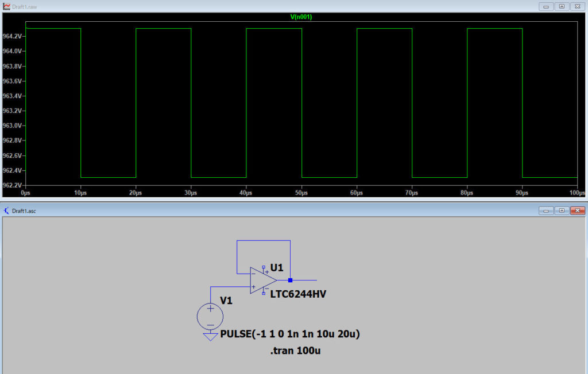Click the ground symbol below V1

click(210, 337)
